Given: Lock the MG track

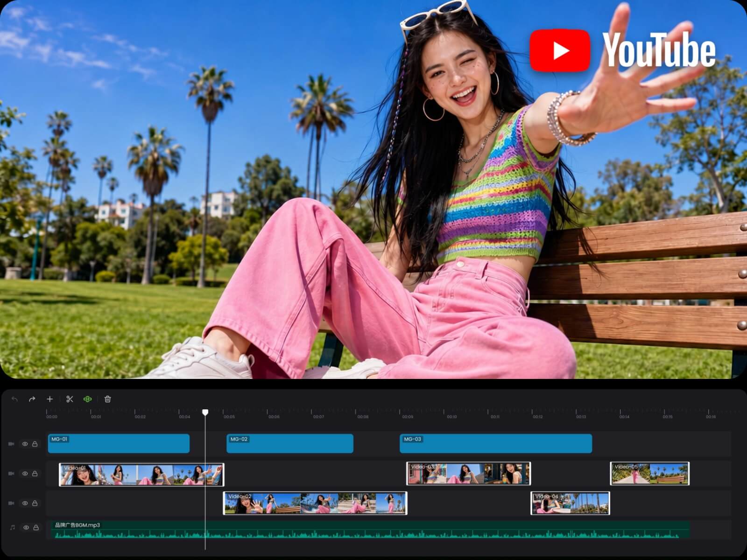Looking at the screenshot, I should pos(35,444).
